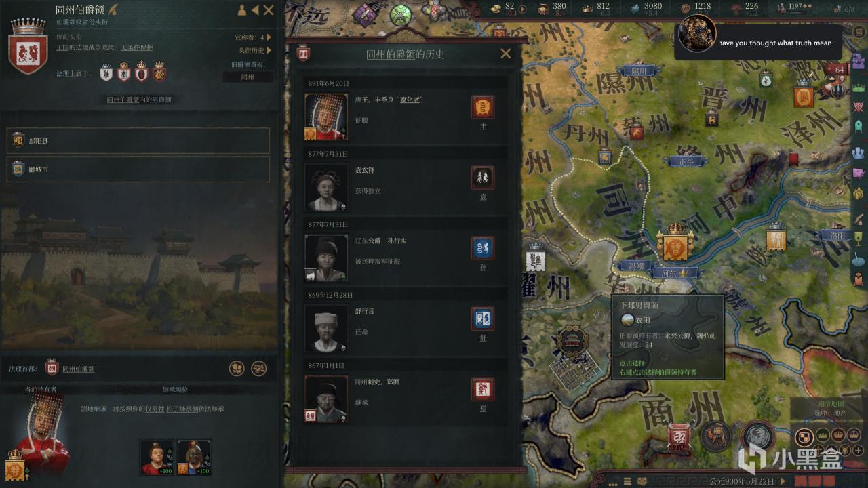Open the title holder character icon

click(x=241, y=10)
